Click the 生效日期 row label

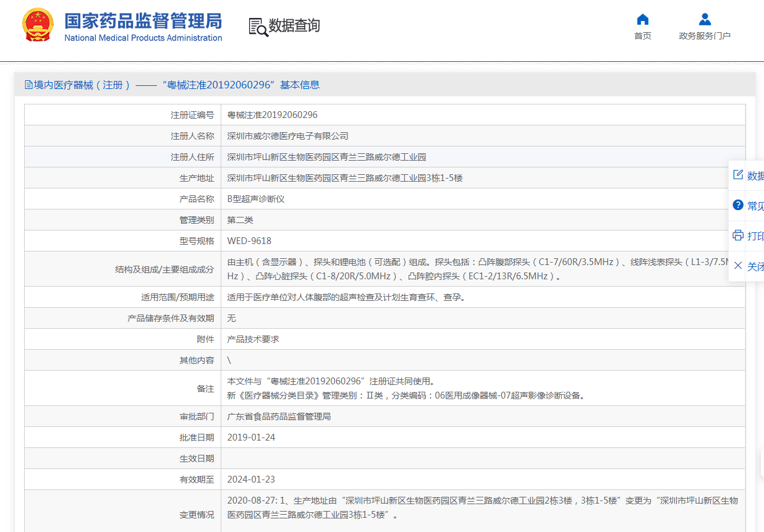(197, 458)
